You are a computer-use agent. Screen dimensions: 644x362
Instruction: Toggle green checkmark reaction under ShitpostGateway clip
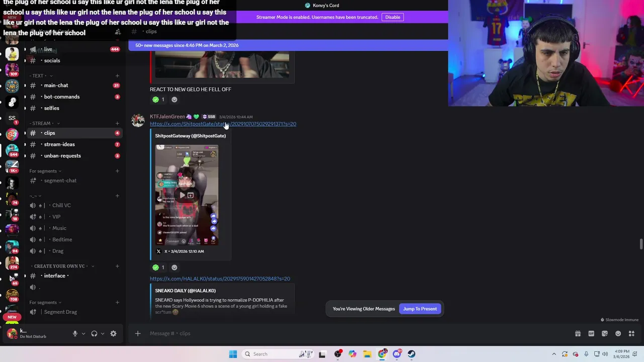[158, 267]
